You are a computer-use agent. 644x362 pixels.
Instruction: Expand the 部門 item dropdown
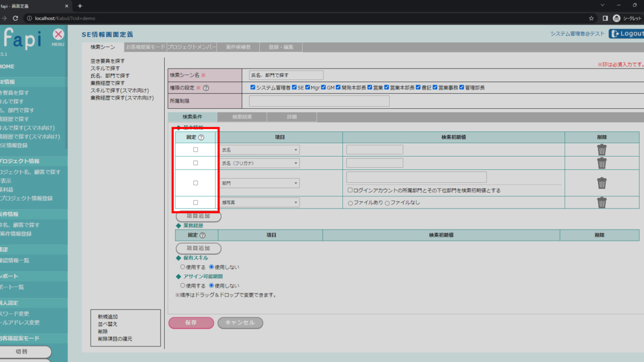pos(260,183)
